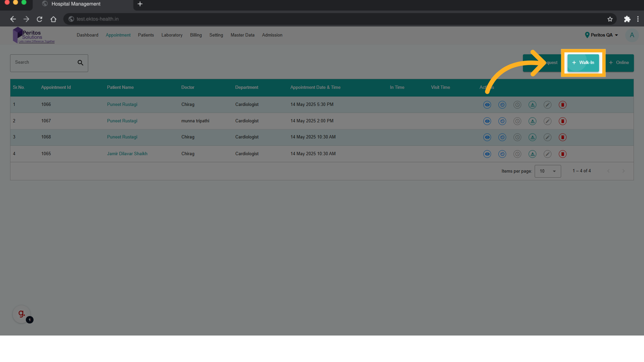
Task: Click the search magnifier icon
Action: point(80,63)
